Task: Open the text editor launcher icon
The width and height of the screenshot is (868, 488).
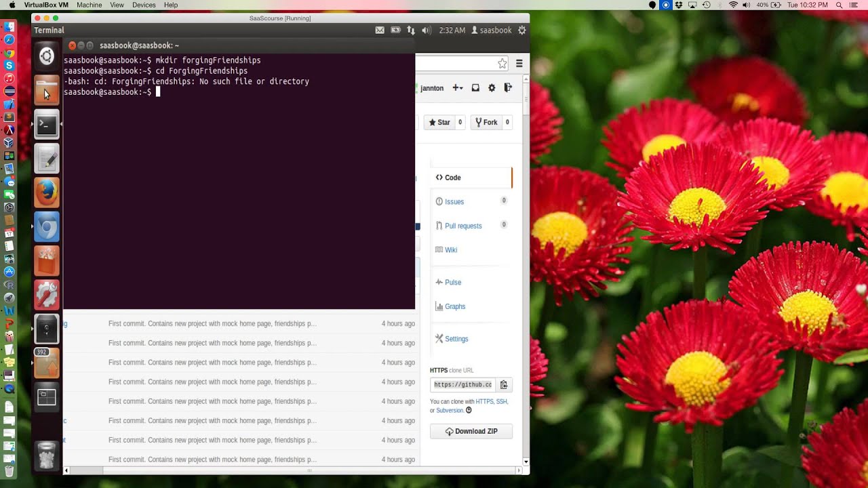Action: point(47,159)
